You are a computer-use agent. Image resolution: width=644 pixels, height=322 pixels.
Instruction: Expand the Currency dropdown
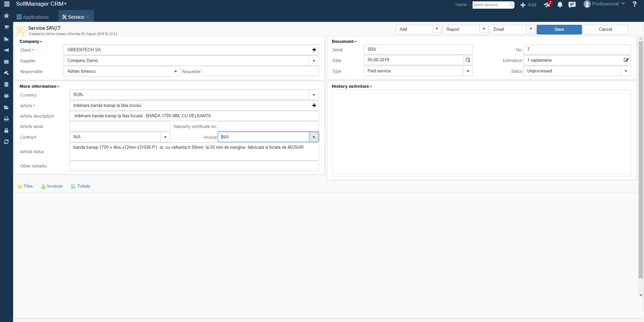[314, 95]
